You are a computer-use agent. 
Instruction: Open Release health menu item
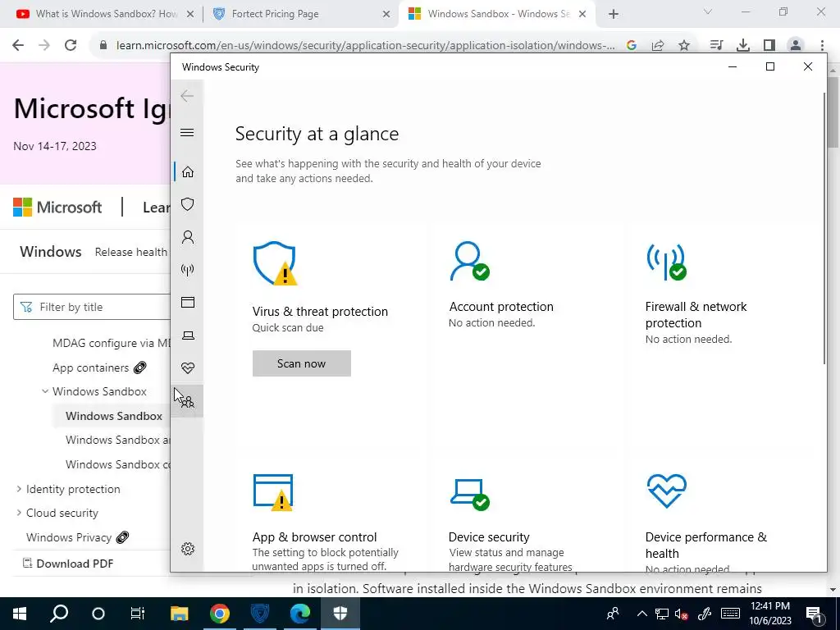coord(130,252)
